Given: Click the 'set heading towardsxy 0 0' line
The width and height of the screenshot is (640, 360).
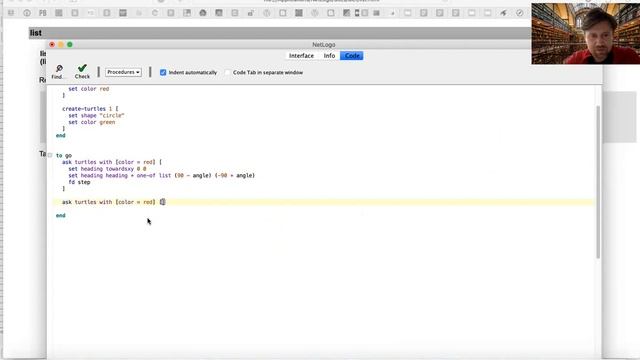Looking at the screenshot, I should tap(107, 169).
